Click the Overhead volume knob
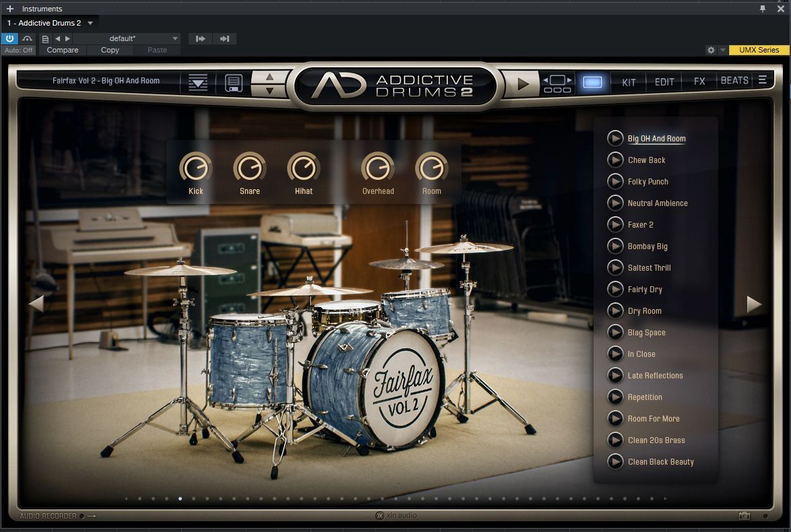791x532 pixels. pyautogui.click(x=378, y=168)
